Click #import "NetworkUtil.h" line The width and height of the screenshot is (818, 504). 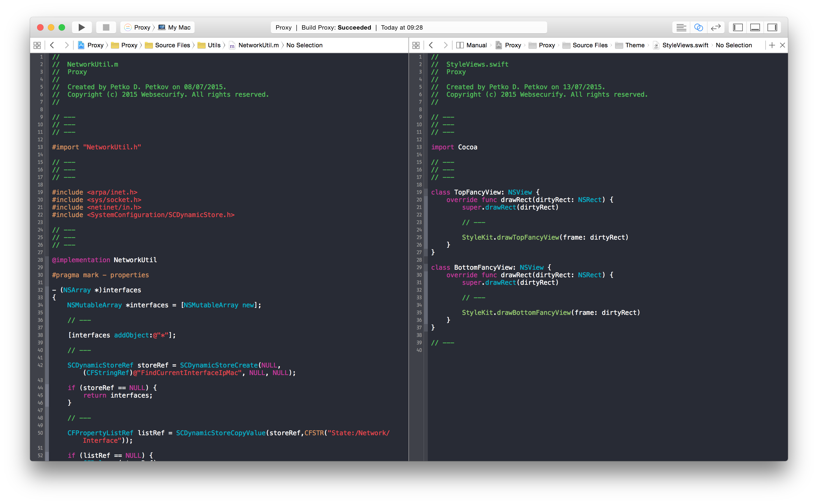pyautogui.click(x=97, y=147)
